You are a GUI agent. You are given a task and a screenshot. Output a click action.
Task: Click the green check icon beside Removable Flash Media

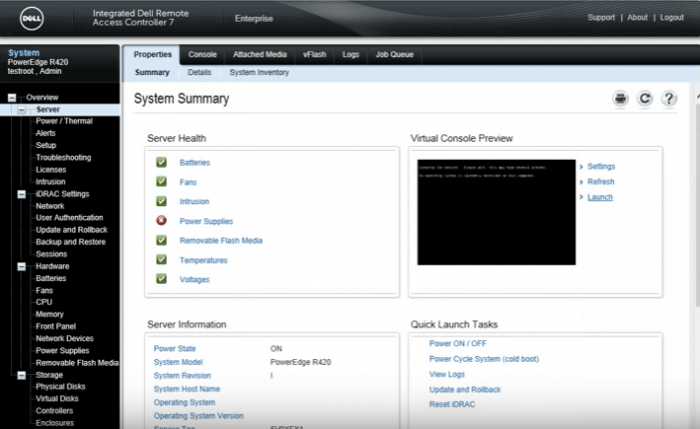coord(161,240)
